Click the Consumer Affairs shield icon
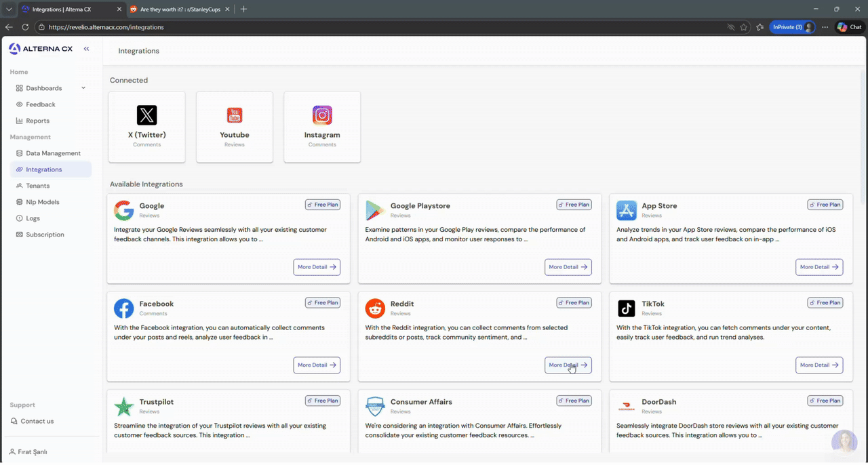868x465 pixels. click(375, 406)
